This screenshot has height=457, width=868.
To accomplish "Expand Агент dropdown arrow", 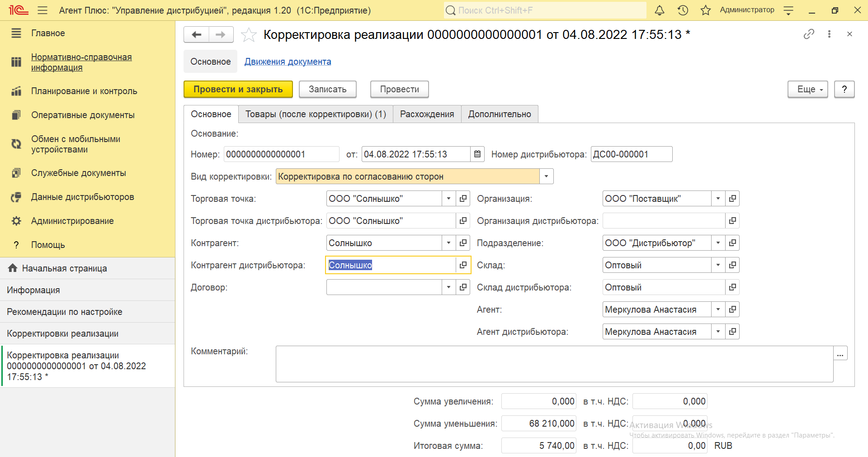I will [x=718, y=309].
